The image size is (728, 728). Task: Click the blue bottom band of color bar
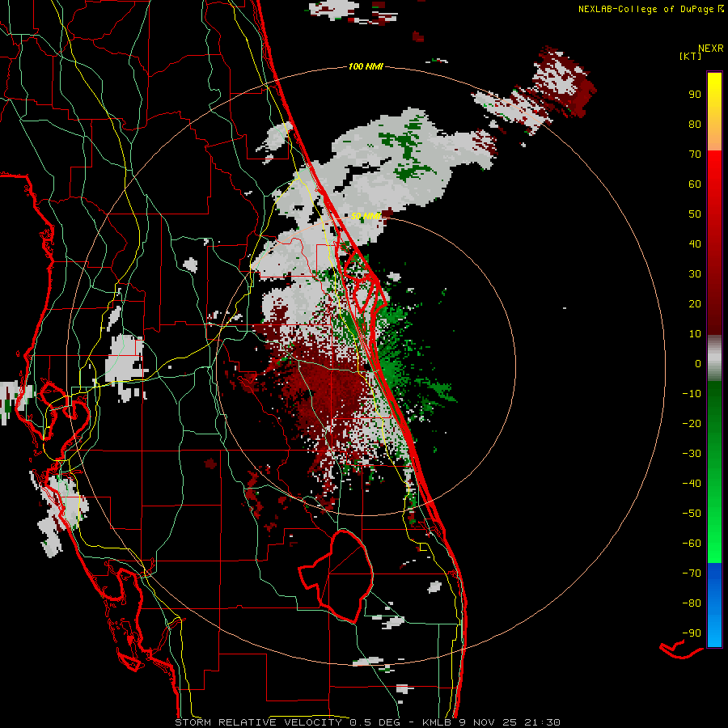coord(714,604)
